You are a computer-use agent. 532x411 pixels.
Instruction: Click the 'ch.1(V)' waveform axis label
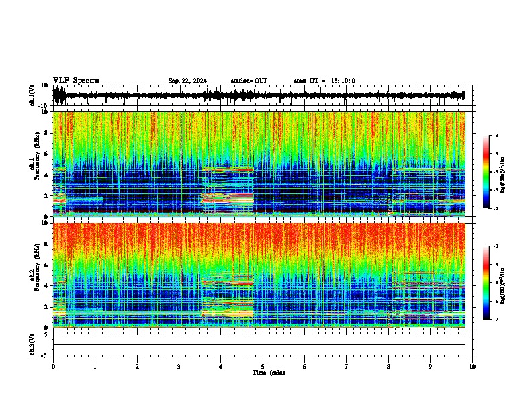(32, 95)
